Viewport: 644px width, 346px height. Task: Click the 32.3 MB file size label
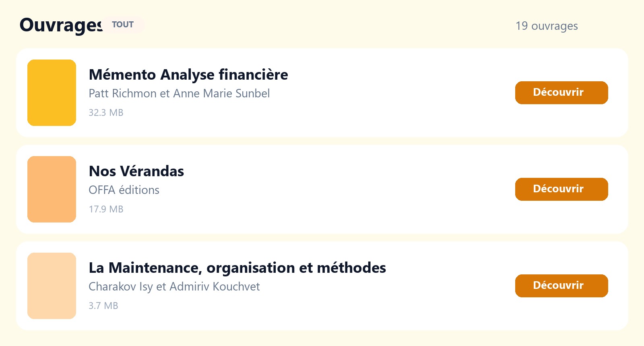point(106,113)
